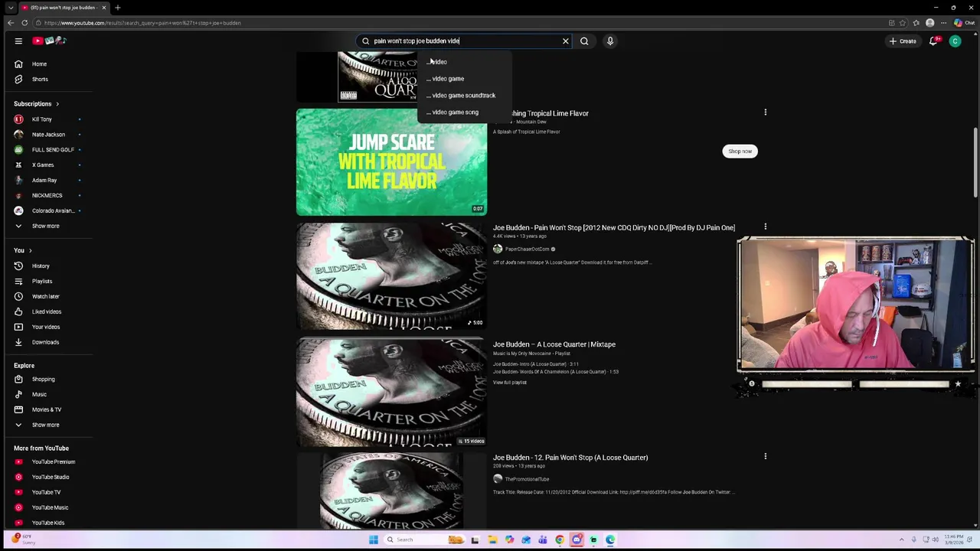
Task: Open the NICKMERCS channel
Action: (46, 196)
